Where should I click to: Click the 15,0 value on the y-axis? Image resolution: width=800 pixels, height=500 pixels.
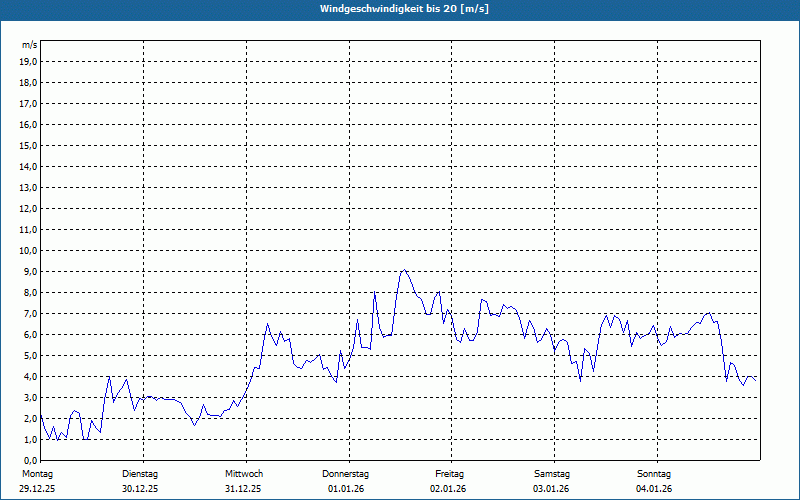coord(28,145)
